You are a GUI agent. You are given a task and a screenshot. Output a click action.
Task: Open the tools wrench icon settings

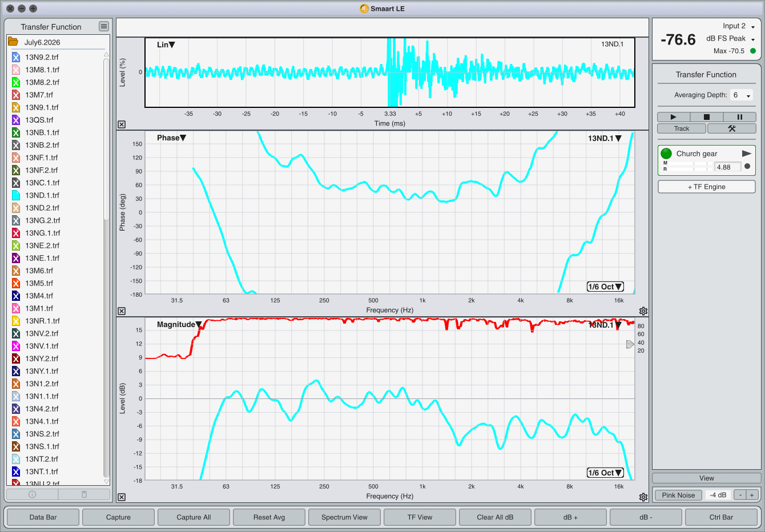click(731, 128)
